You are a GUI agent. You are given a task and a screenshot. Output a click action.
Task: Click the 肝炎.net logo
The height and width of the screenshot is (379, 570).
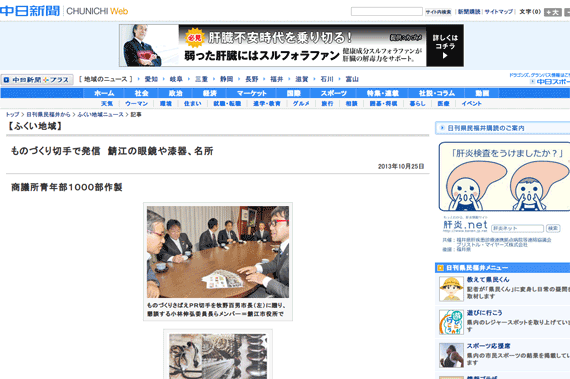pyautogui.click(x=465, y=225)
